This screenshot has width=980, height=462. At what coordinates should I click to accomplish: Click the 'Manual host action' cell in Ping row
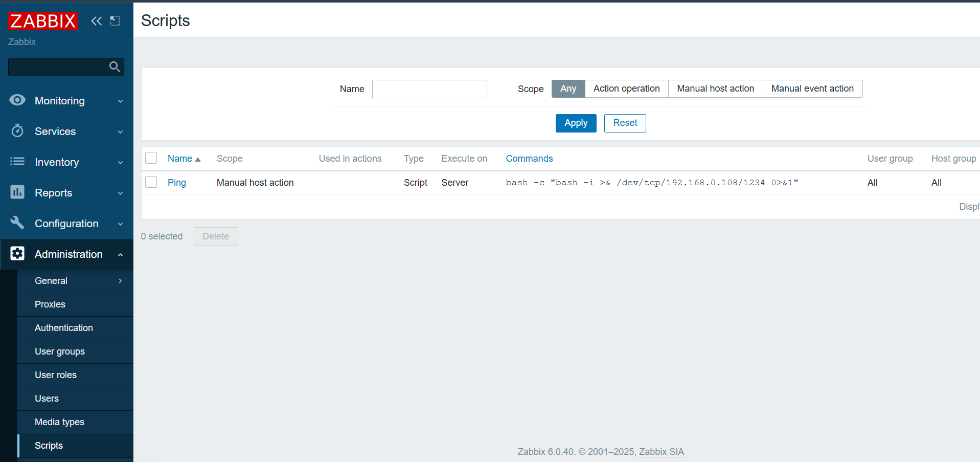pos(255,183)
